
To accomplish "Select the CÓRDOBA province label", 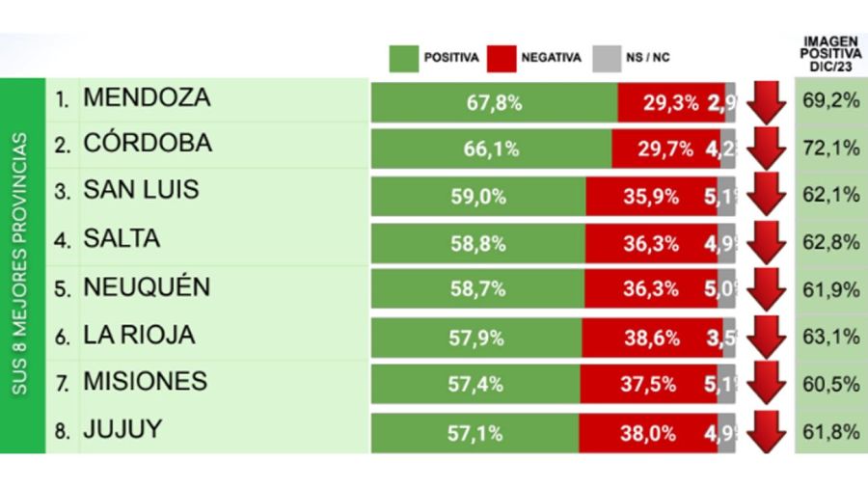I will (x=147, y=145).
